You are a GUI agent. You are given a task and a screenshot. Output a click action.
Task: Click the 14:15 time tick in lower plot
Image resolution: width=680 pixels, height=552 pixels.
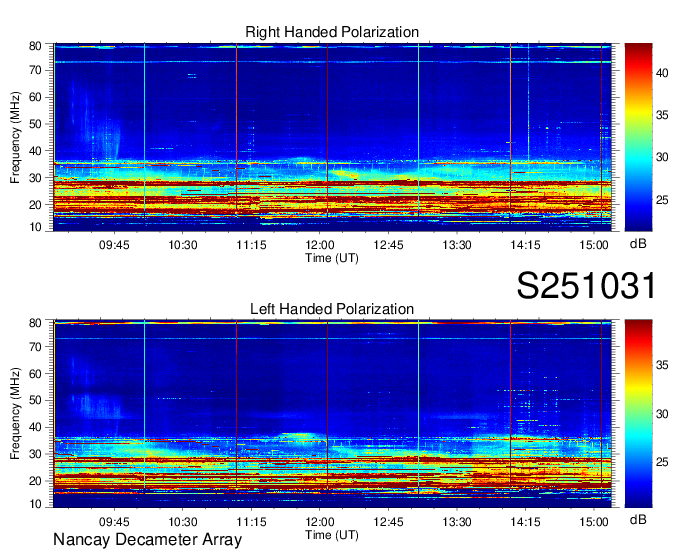pos(526,522)
